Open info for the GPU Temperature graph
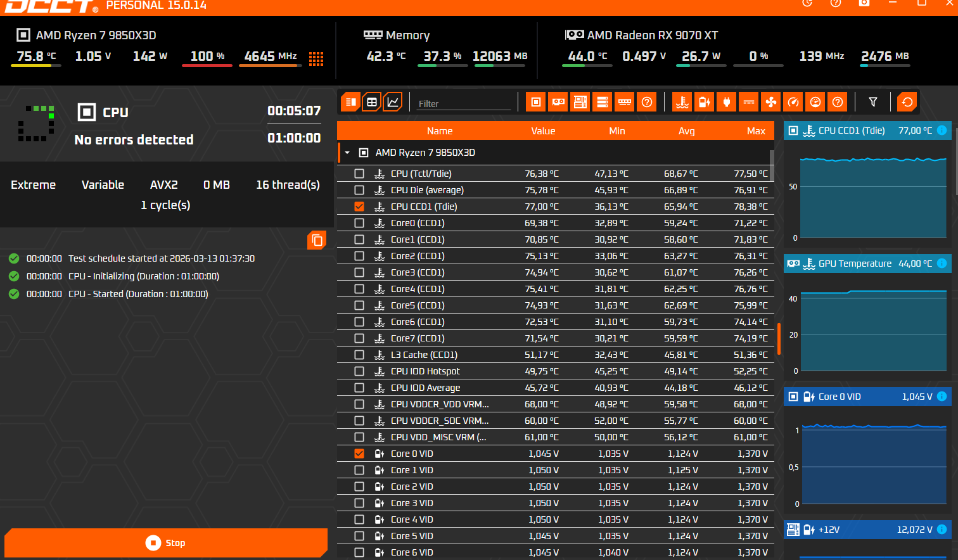 (942, 264)
